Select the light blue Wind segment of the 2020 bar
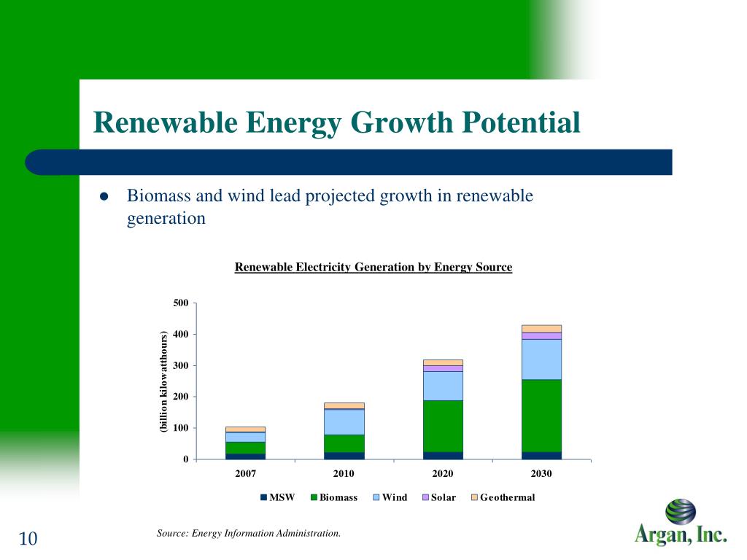Image resolution: width=747 pixels, height=560 pixels. pyautogui.click(x=443, y=386)
